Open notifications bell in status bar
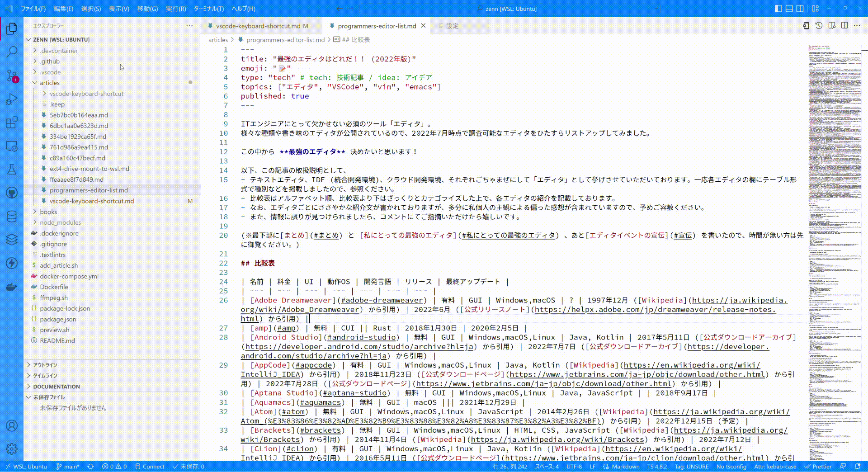Image resolution: width=868 pixels, height=472 pixels. click(x=858, y=467)
